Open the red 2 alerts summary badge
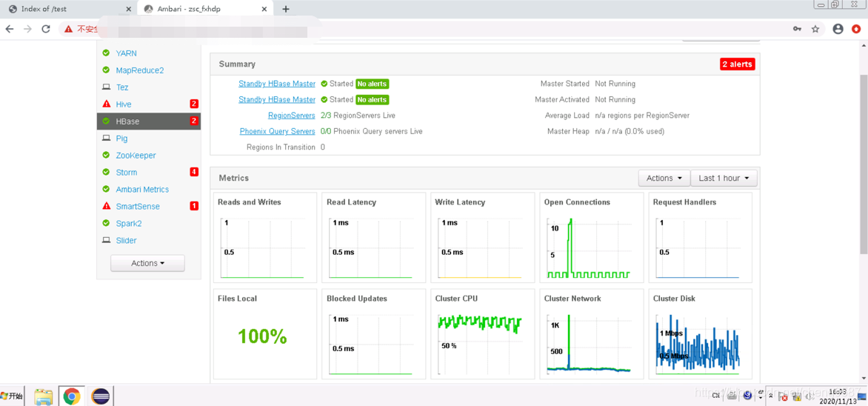 pyautogui.click(x=738, y=64)
